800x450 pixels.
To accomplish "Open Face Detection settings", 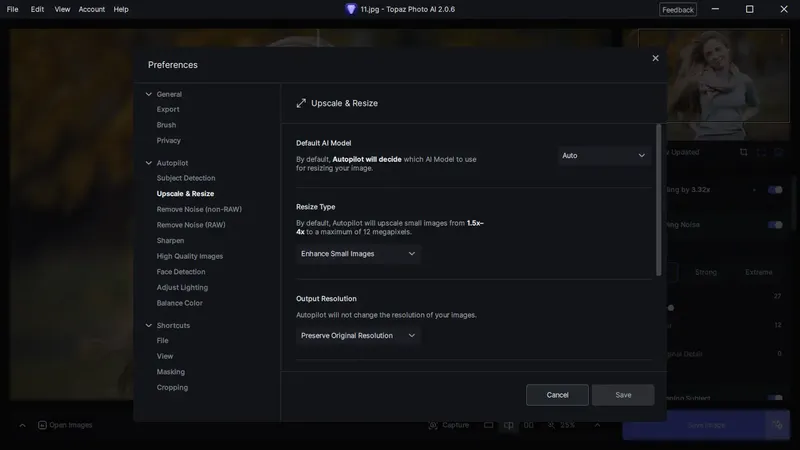I will point(181,272).
